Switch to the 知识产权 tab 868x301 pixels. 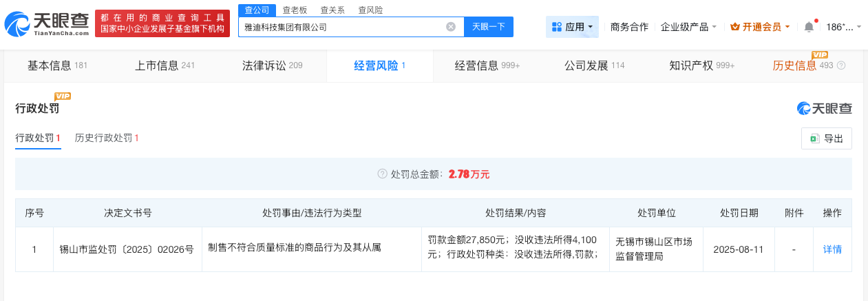(x=702, y=66)
